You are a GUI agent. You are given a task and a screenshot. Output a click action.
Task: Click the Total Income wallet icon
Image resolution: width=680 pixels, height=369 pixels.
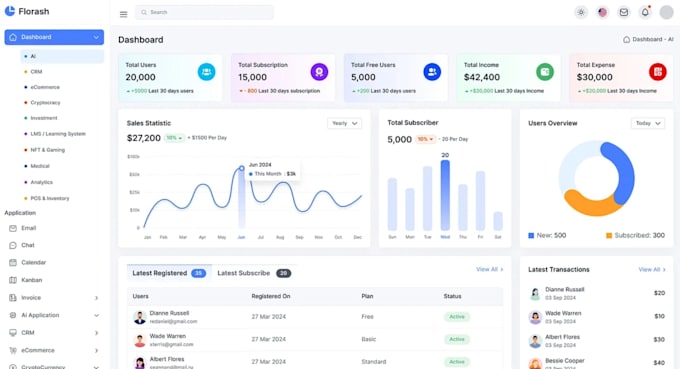pyautogui.click(x=545, y=72)
